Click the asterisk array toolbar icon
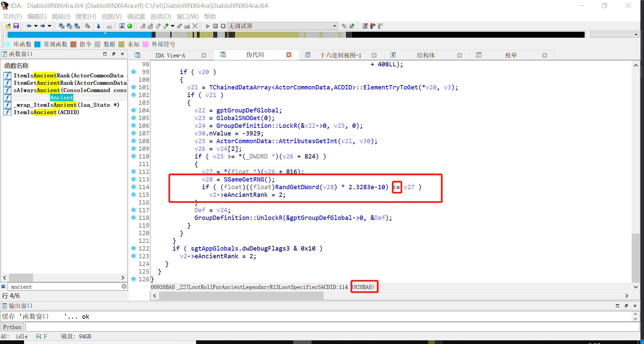 [179, 26]
